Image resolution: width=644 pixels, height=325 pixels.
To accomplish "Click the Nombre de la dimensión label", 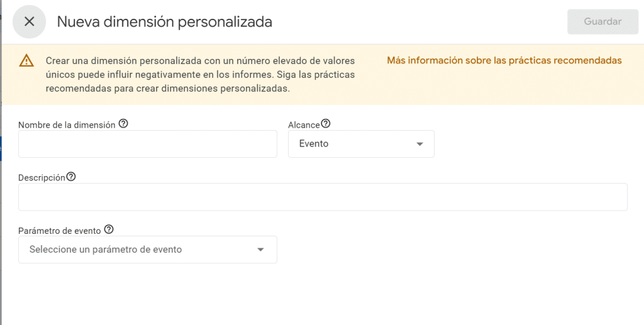I will pos(67,125).
